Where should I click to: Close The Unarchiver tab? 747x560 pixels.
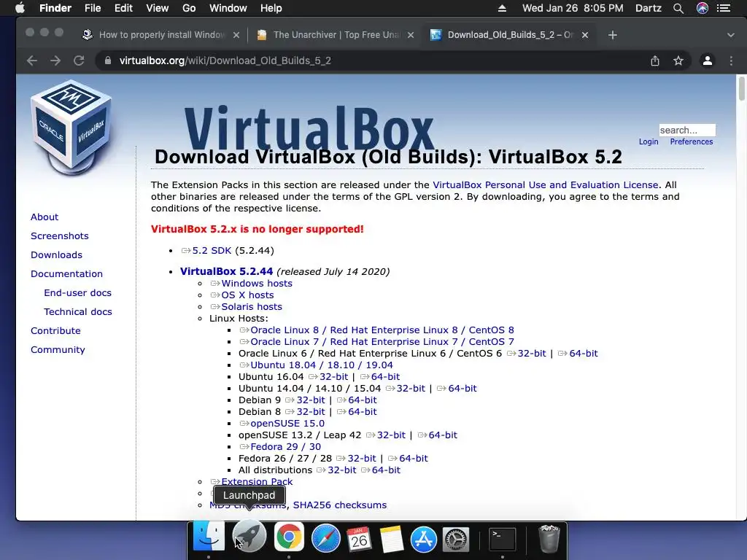tap(411, 35)
